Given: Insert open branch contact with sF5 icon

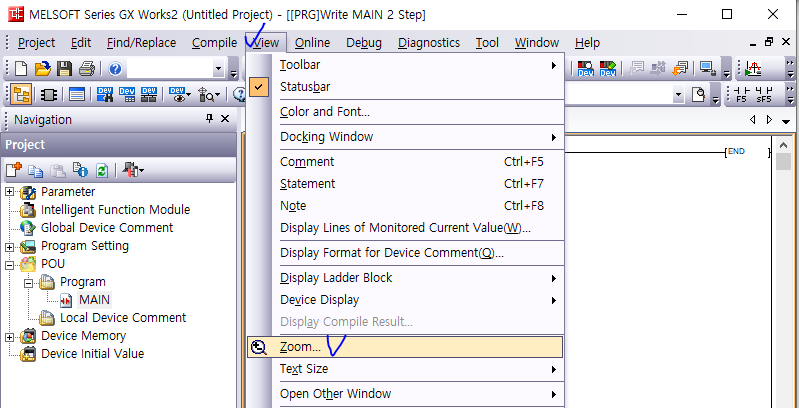Looking at the screenshot, I should point(764,94).
